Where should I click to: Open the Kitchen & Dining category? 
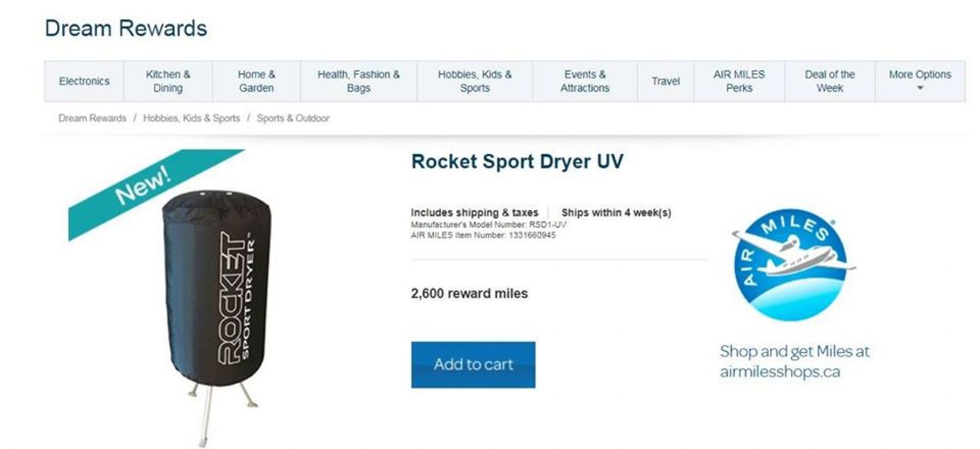pyautogui.click(x=168, y=81)
